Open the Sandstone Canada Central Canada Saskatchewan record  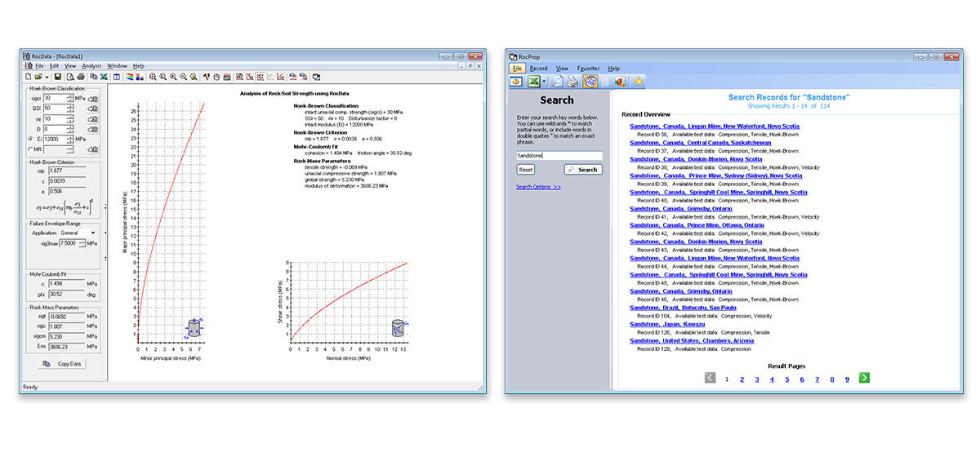tap(700, 143)
